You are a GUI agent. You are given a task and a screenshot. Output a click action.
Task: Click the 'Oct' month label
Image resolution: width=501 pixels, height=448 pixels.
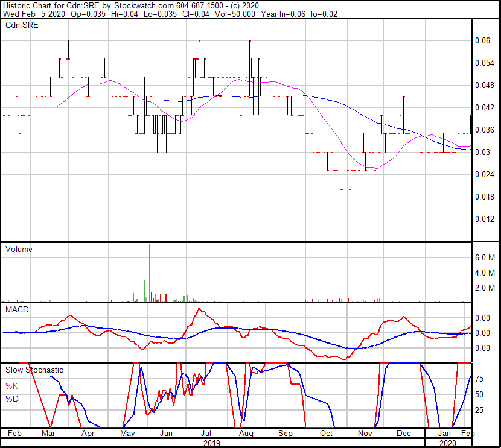(x=326, y=434)
